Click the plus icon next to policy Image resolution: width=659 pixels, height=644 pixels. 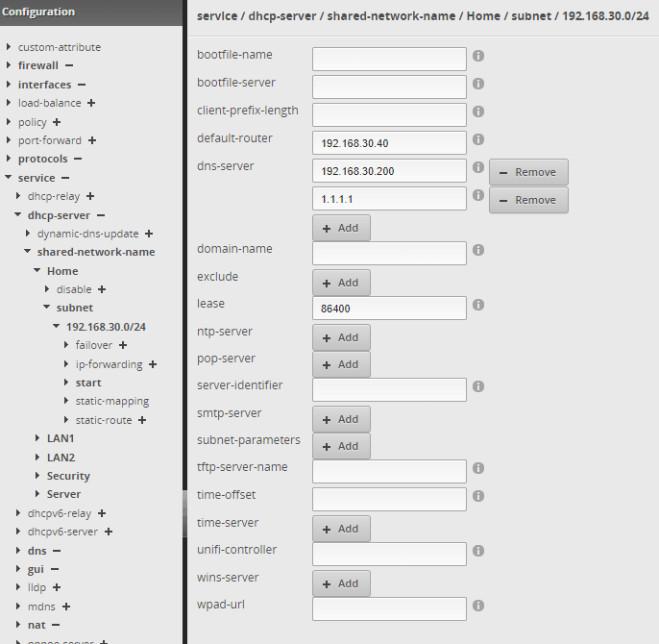57,122
